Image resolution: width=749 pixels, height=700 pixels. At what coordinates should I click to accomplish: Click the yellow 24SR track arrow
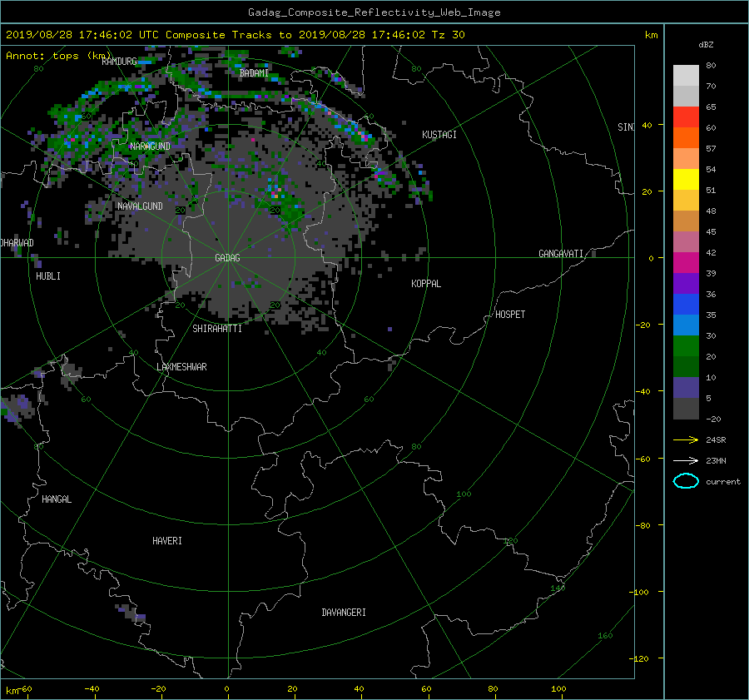coord(686,439)
